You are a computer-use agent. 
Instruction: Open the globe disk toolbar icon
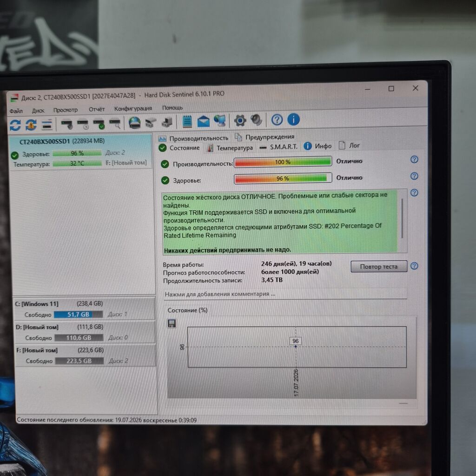(x=134, y=123)
